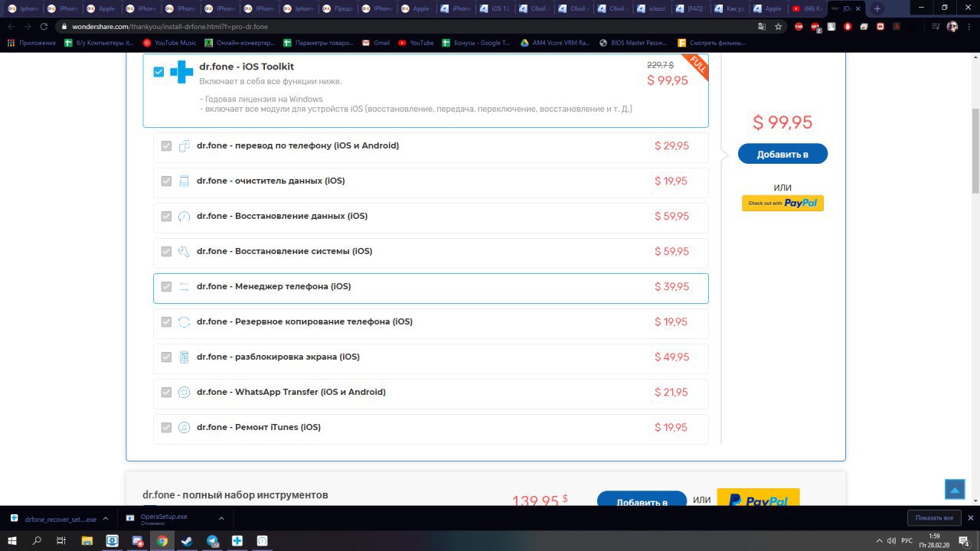Open the BIOS Master Password bookmark

(x=632, y=43)
